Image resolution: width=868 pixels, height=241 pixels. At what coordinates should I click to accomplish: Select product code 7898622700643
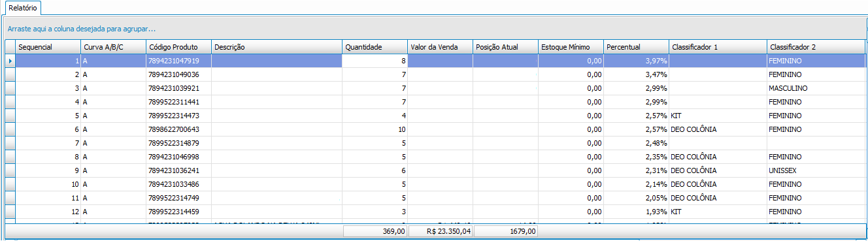click(179, 129)
